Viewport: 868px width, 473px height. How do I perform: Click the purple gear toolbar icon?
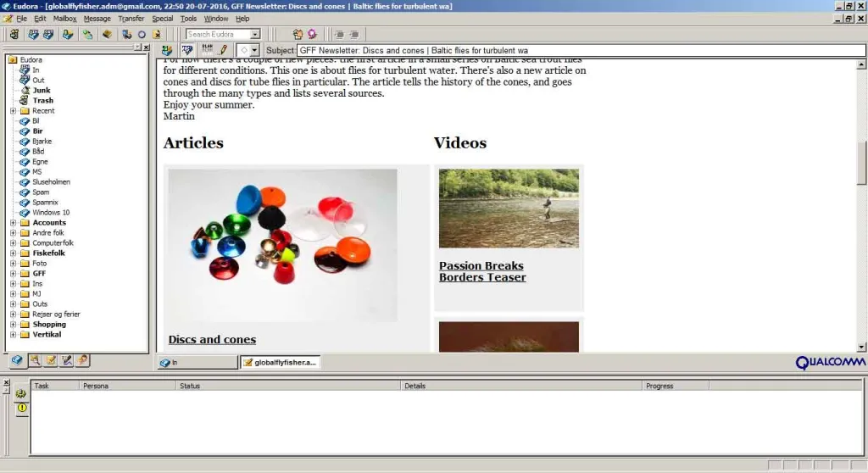[313, 35]
